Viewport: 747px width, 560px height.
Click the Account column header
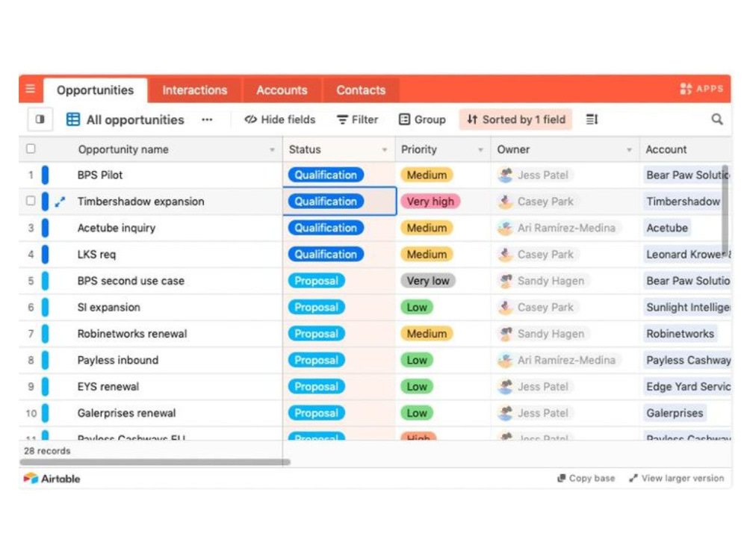point(685,149)
